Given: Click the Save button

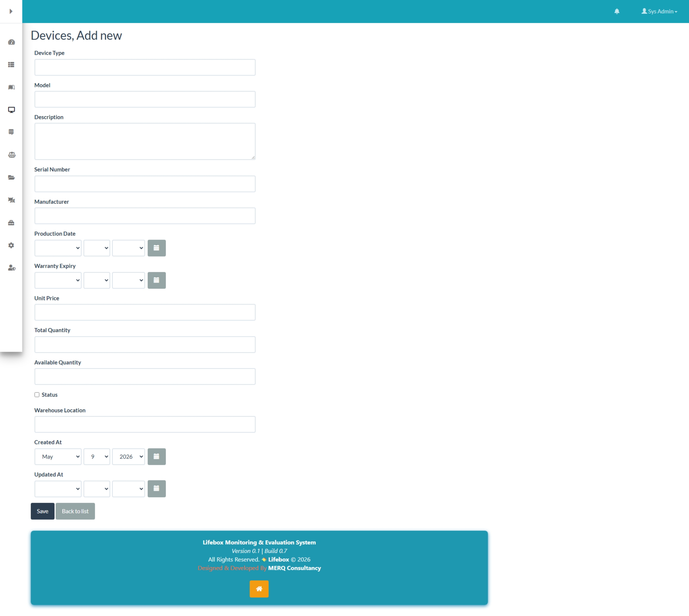Looking at the screenshot, I should coord(43,511).
